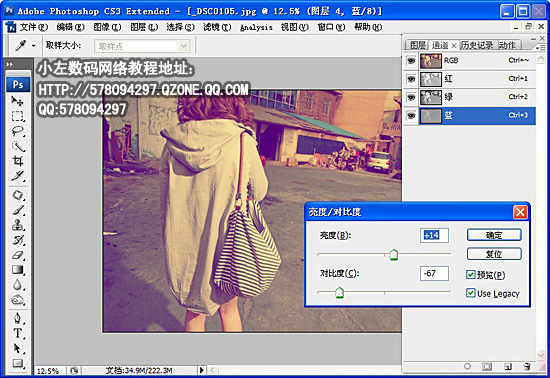Select the 红 channel row
Screen dimensions: 550x378
(x=477, y=79)
